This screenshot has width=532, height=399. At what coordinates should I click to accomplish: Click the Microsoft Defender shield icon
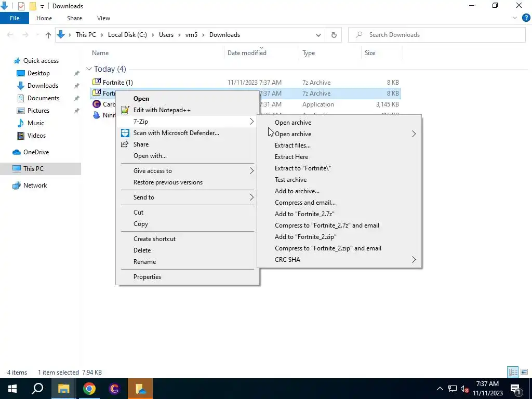(x=125, y=133)
